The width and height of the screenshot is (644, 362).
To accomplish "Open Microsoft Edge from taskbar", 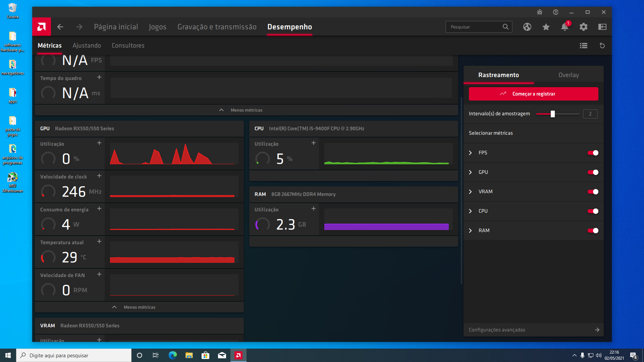I will pyautogui.click(x=173, y=355).
